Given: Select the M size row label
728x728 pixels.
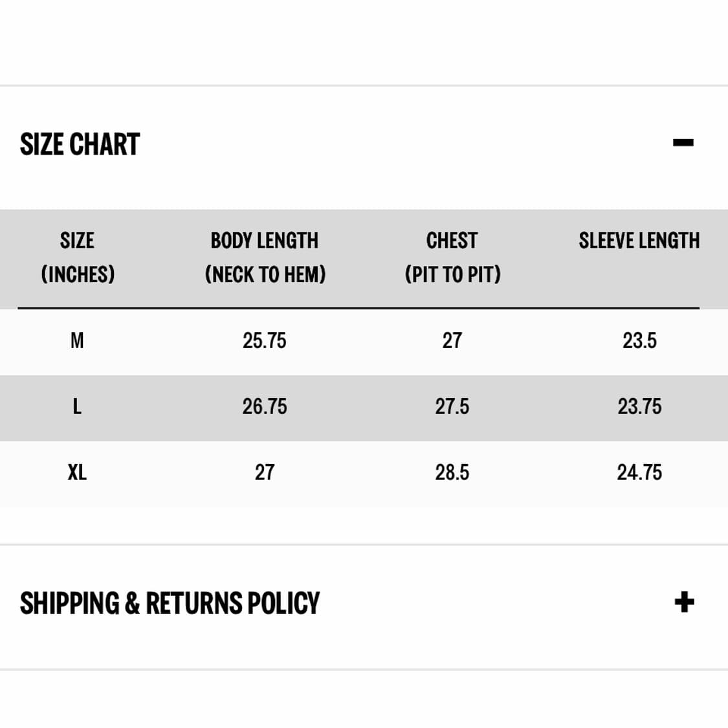Looking at the screenshot, I should pyautogui.click(x=77, y=340).
